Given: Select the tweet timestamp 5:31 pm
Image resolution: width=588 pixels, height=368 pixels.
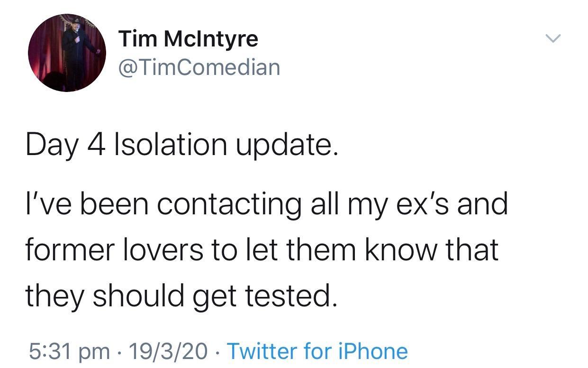Looking at the screenshot, I should [x=71, y=350].
